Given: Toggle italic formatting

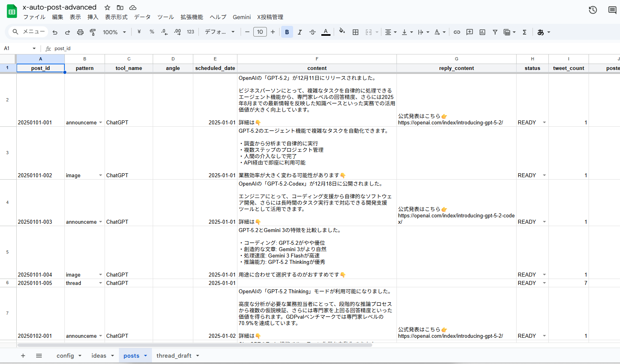Looking at the screenshot, I should click(x=300, y=32).
